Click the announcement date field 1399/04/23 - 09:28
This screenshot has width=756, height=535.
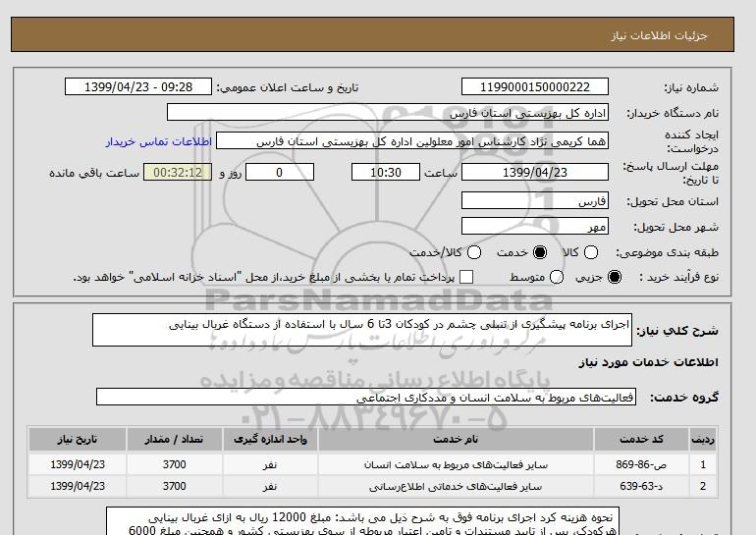pos(138,86)
